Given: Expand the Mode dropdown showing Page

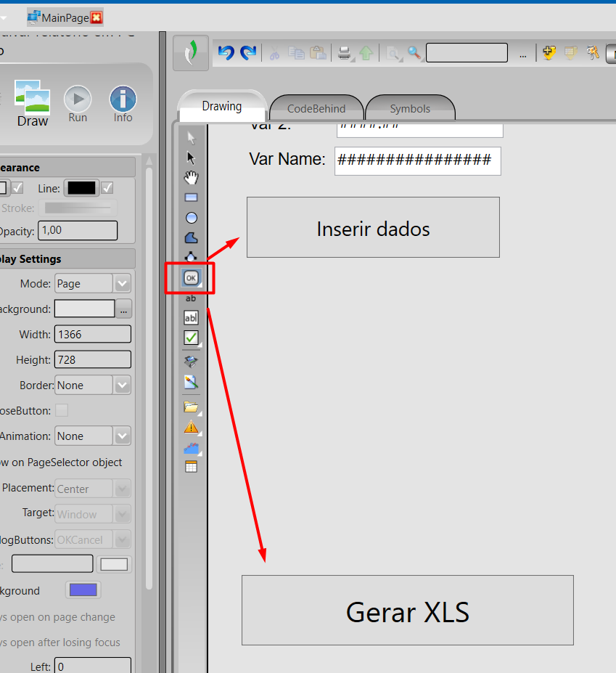Looking at the screenshot, I should [x=122, y=284].
